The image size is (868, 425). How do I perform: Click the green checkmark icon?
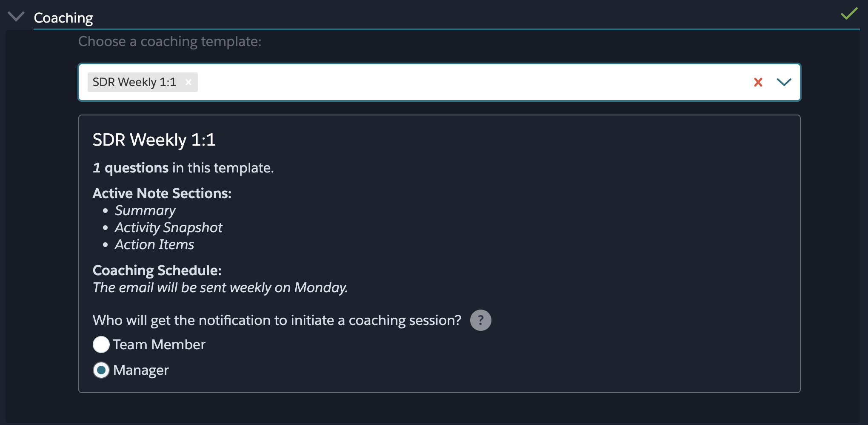[x=849, y=14]
